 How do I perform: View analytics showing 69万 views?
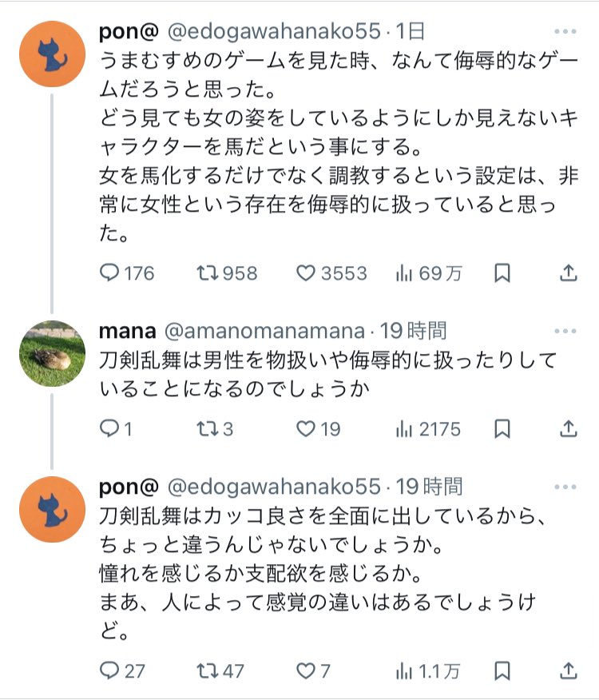(405, 273)
